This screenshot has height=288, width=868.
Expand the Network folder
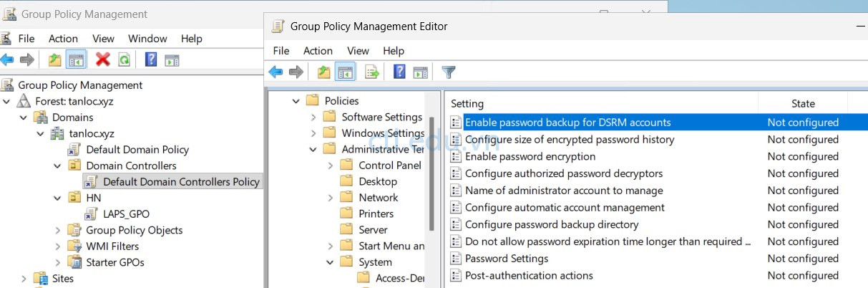pyautogui.click(x=330, y=198)
